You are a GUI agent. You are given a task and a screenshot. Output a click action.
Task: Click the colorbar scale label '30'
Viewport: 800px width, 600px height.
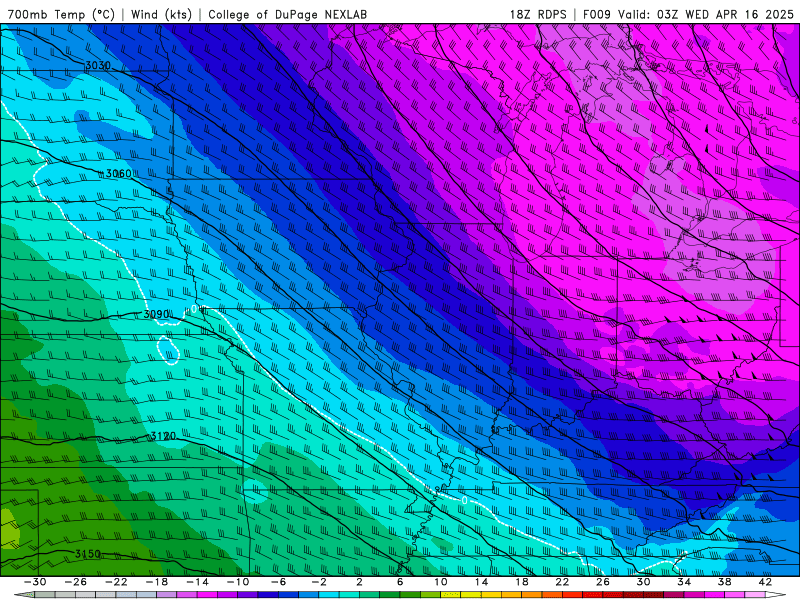point(643,582)
